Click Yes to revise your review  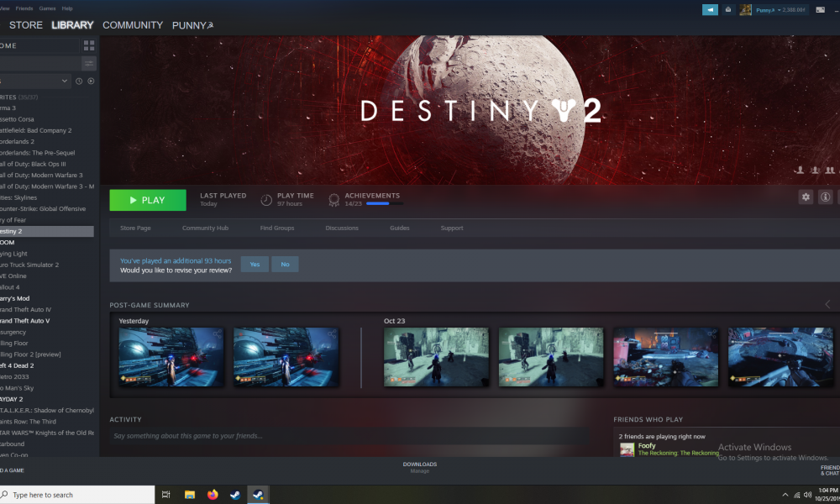(x=255, y=264)
